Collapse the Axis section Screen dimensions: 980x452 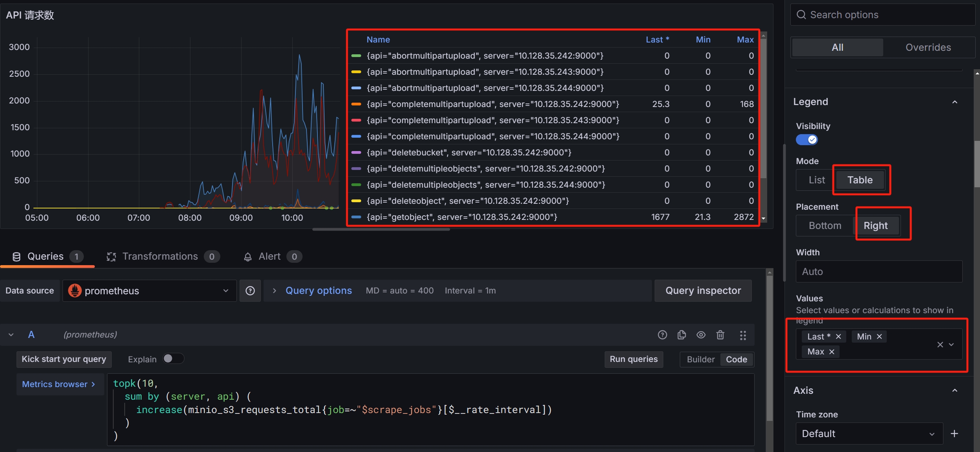click(x=955, y=390)
